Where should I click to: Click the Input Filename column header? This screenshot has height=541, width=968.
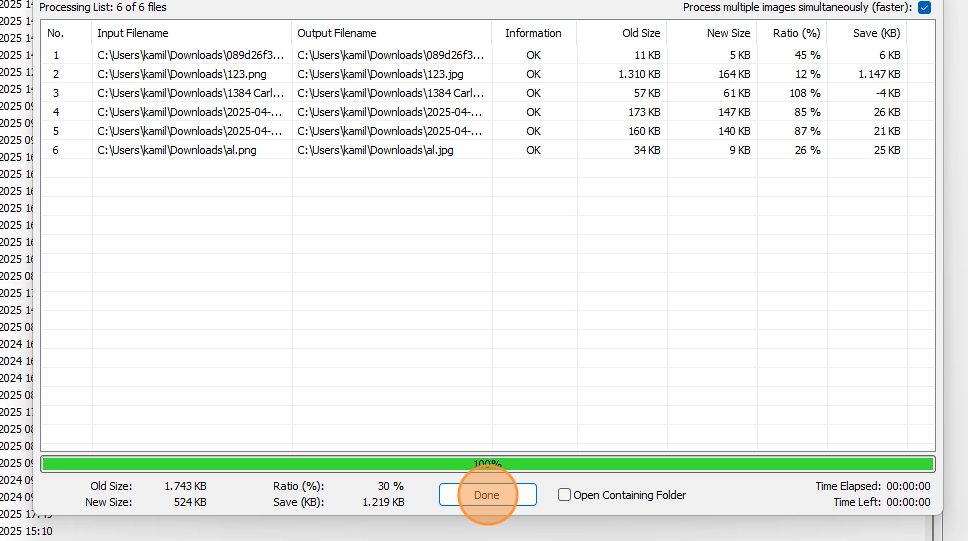pyautogui.click(x=133, y=33)
